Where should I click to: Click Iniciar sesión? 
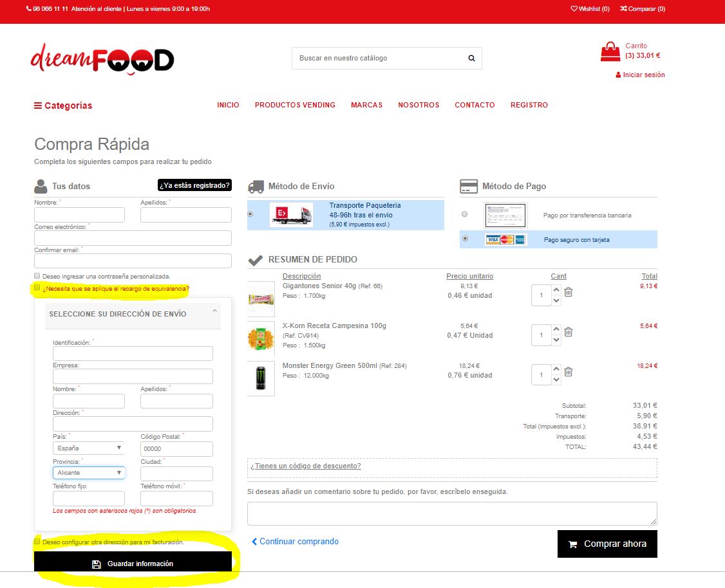640,75
